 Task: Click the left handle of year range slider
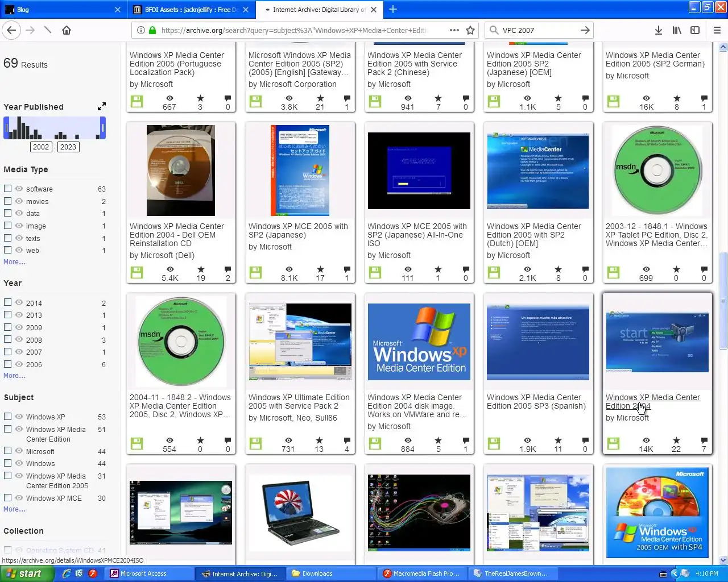[x=6, y=128]
